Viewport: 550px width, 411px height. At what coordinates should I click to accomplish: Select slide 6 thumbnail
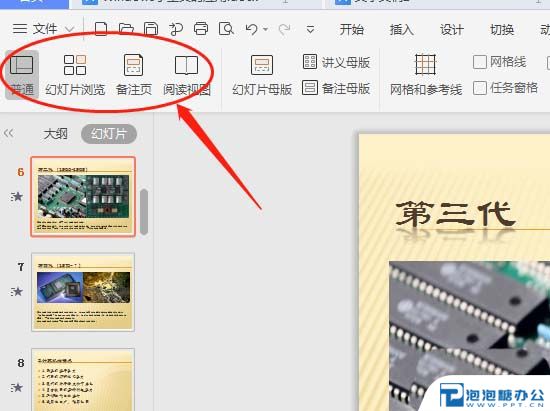[83, 197]
